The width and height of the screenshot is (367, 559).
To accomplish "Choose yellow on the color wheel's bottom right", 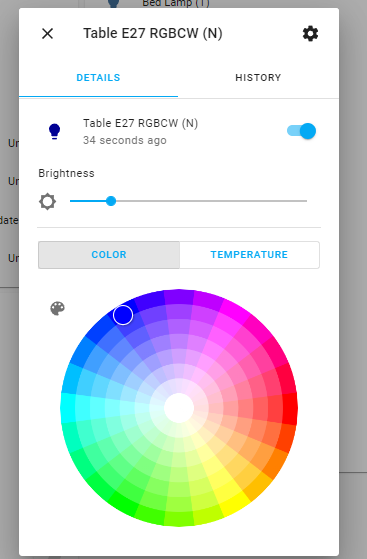I will click(235, 503).
